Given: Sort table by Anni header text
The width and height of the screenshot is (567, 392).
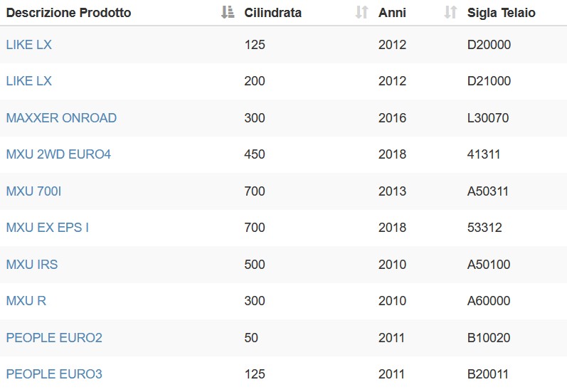Looking at the screenshot, I should [392, 13].
